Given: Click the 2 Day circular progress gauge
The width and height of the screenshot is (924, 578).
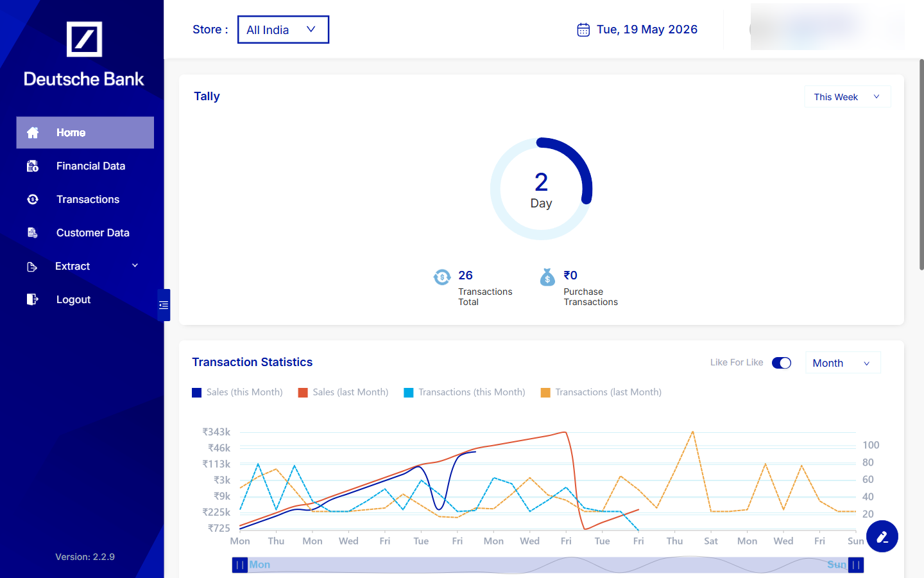Looking at the screenshot, I should click(541, 189).
